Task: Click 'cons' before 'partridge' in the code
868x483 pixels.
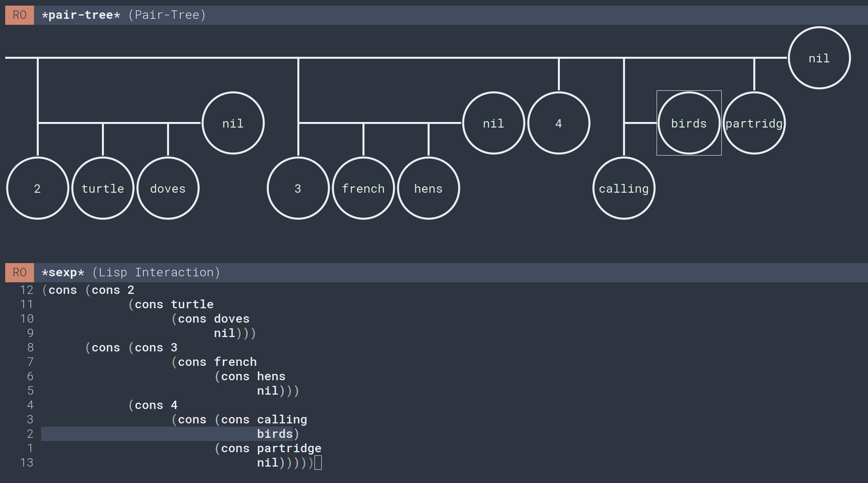Action: [235, 448]
